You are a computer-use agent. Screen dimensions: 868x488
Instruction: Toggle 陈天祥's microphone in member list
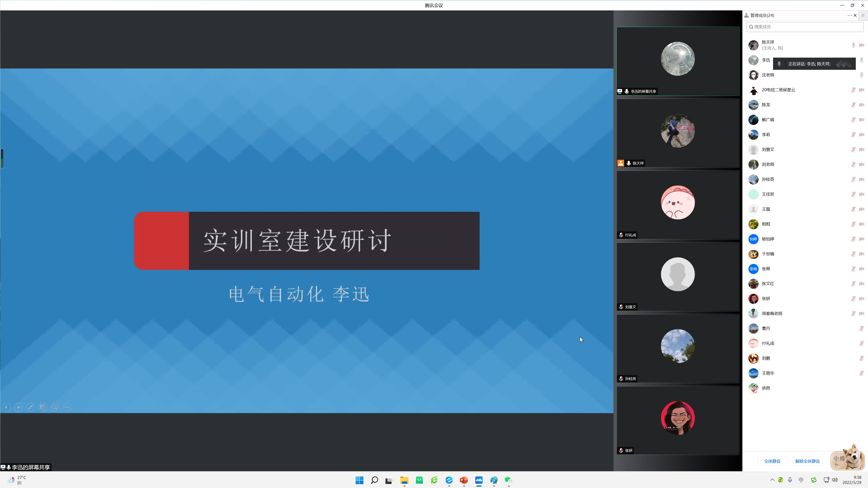point(853,45)
